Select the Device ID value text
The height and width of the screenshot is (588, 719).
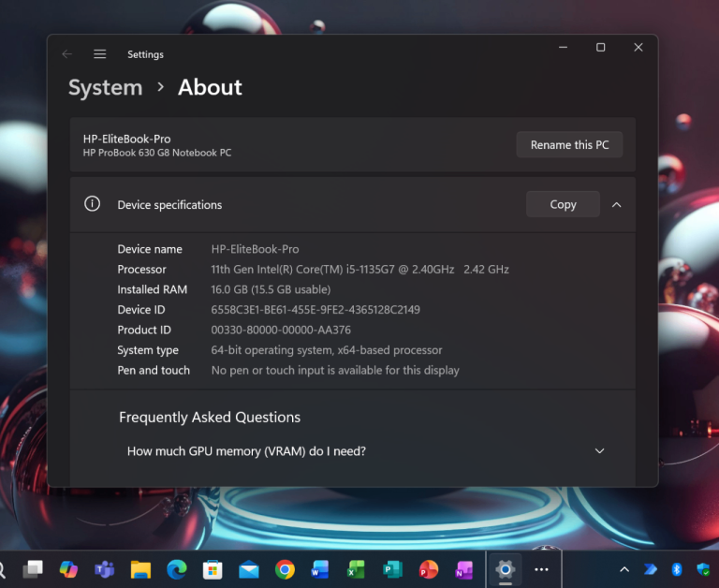coord(315,310)
